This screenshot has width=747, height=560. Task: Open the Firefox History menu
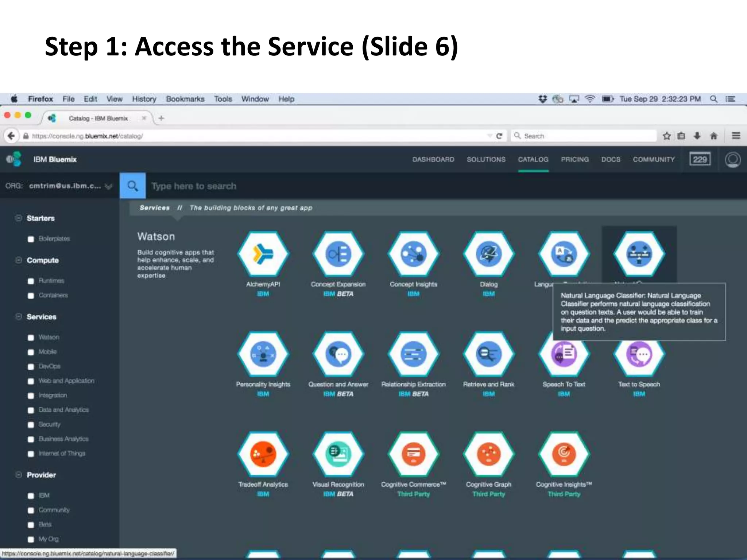point(144,99)
